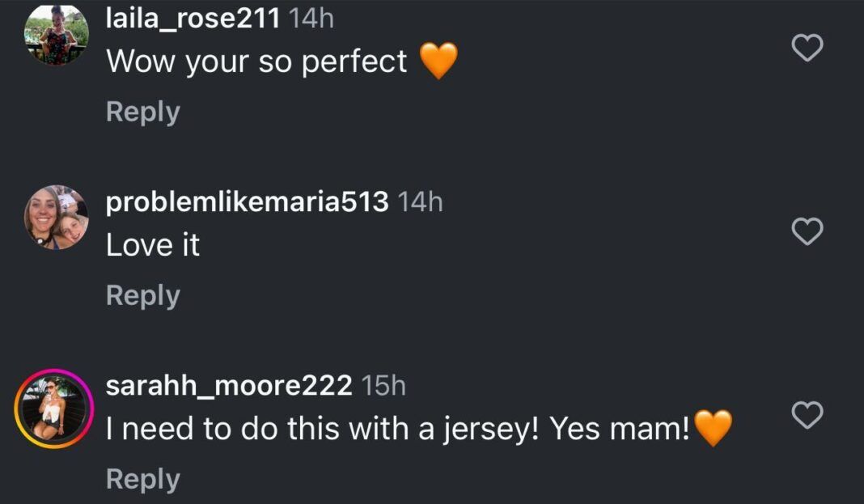Open the sarahh_moore222 username link

229,386
